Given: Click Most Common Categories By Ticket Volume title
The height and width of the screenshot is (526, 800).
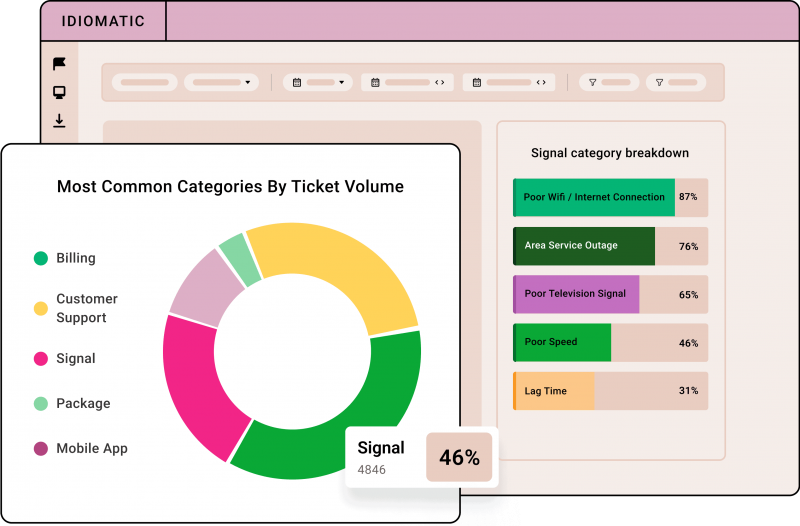Looking at the screenshot, I should (x=230, y=187).
